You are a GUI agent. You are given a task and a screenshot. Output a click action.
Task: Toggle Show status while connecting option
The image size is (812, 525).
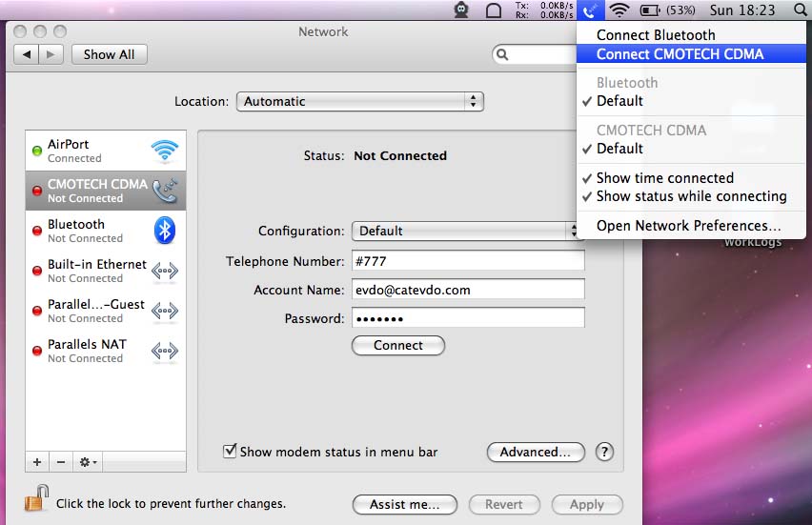click(x=691, y=196)
